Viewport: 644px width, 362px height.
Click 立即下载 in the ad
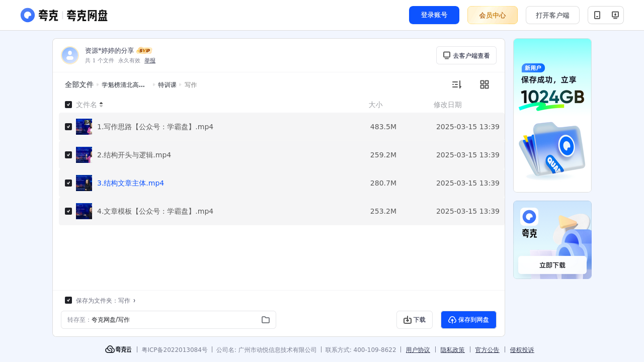pos(552,265)
